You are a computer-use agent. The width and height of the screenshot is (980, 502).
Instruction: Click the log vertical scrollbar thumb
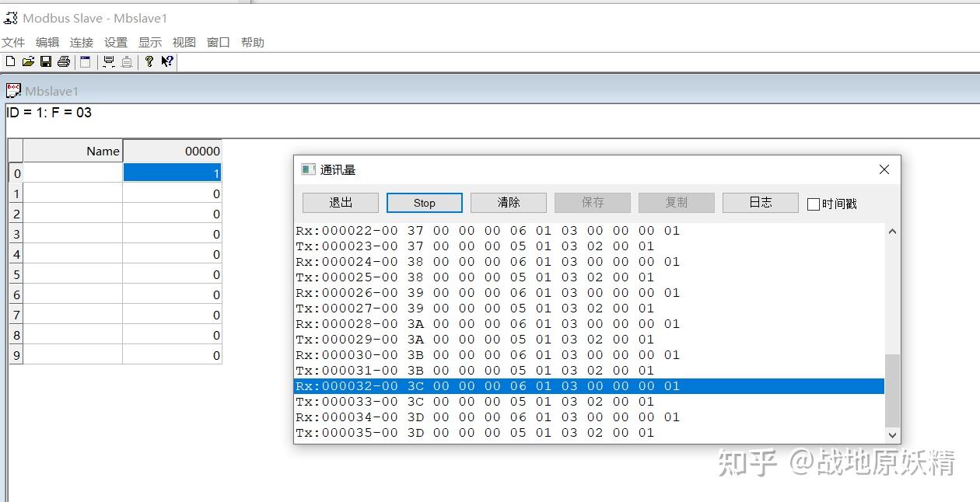coord(892,391)
